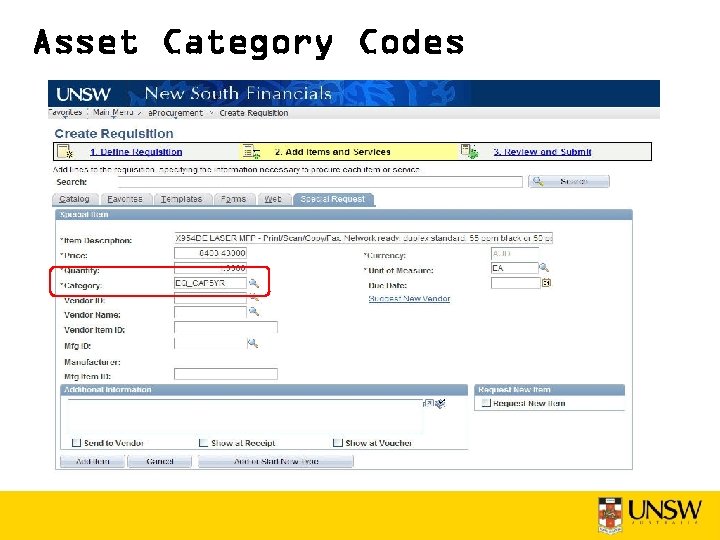The height and width of the screenshot is (540, 720).
Task: Click the Define Requisition step icon
Action: pyautogui.click(x=65, y=152)
